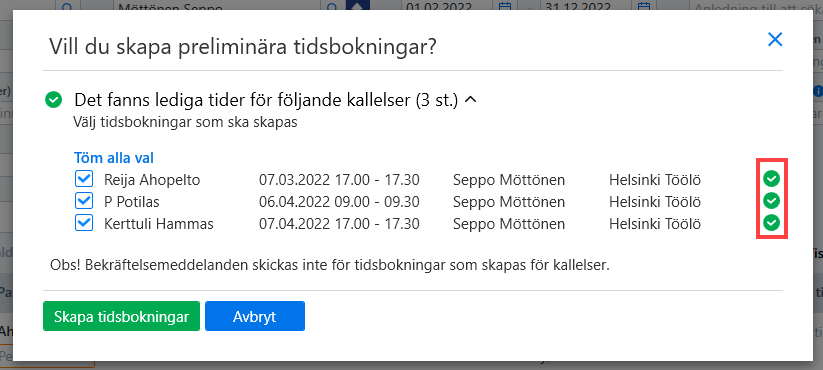This screenshot has height=370, width=823.
Task: Uncheck the P Potilas booking checkbox
Action: 84,202
